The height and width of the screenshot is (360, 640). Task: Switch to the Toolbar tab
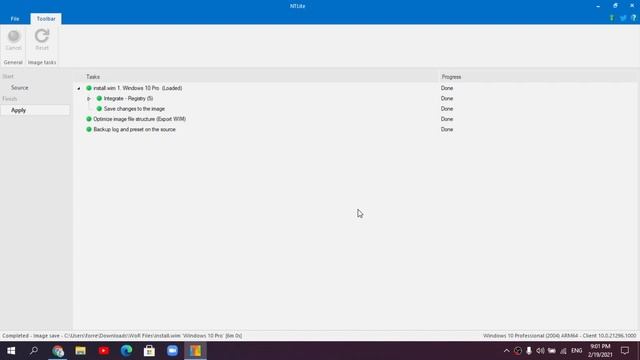tap(46, 19)
